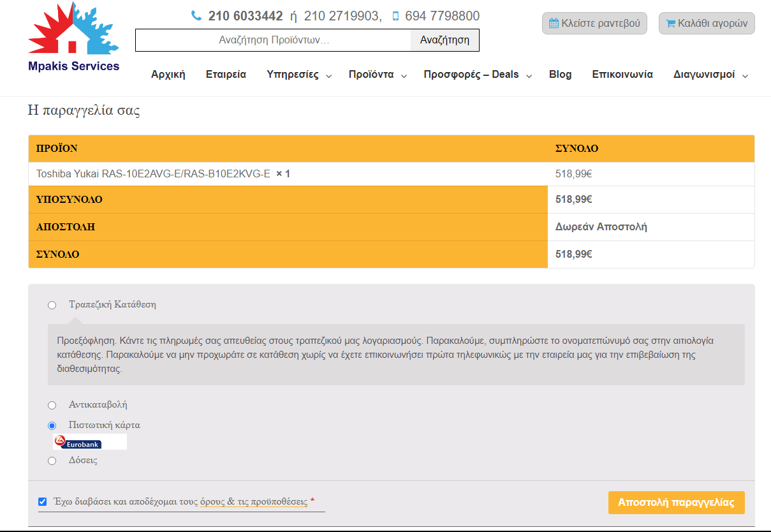
Task: Click the ΑΠΟΣΤΟΛΗ row label
Action: [x=66, y=227]
